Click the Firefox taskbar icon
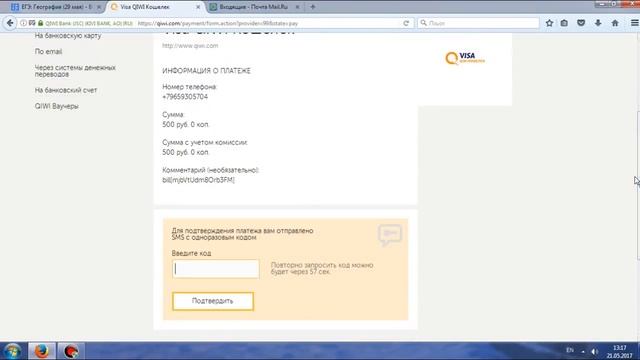Screen dimensions: 640x360 point(42,351)
